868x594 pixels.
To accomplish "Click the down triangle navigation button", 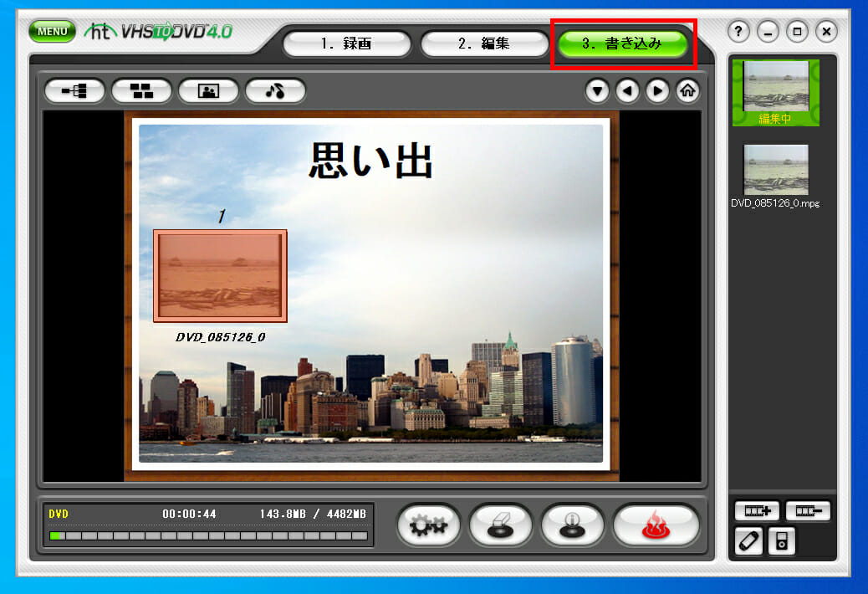I will [597, 91].
